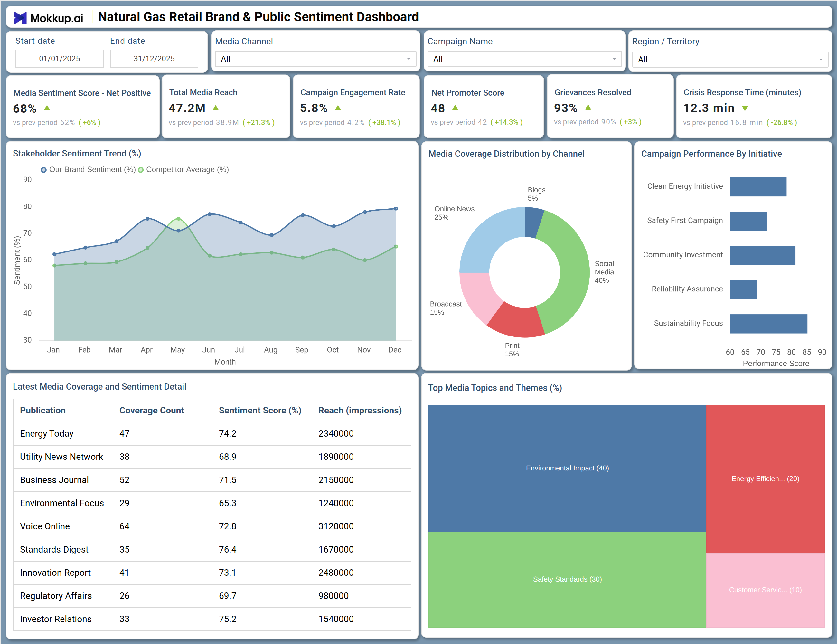The image size is (837, 644).
Task: Click the dashboard title text
Action: (258, 17)
